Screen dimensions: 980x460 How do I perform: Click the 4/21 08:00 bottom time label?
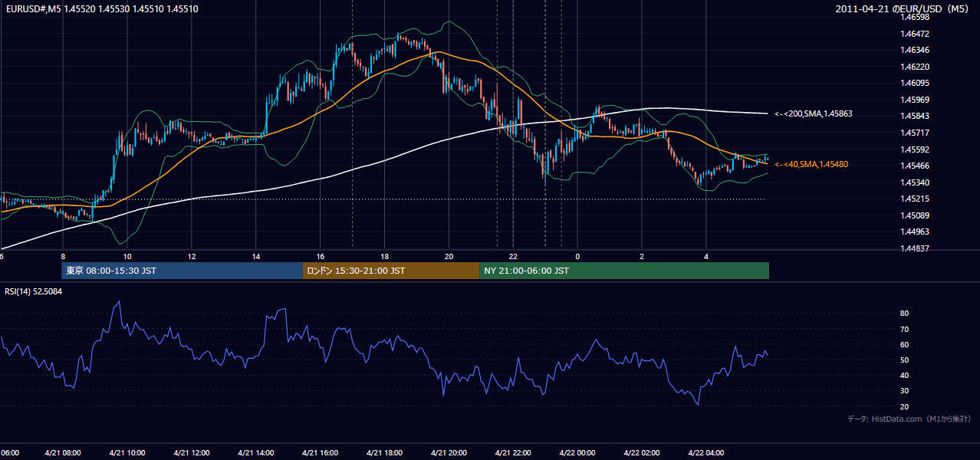(x=63, y=452)
